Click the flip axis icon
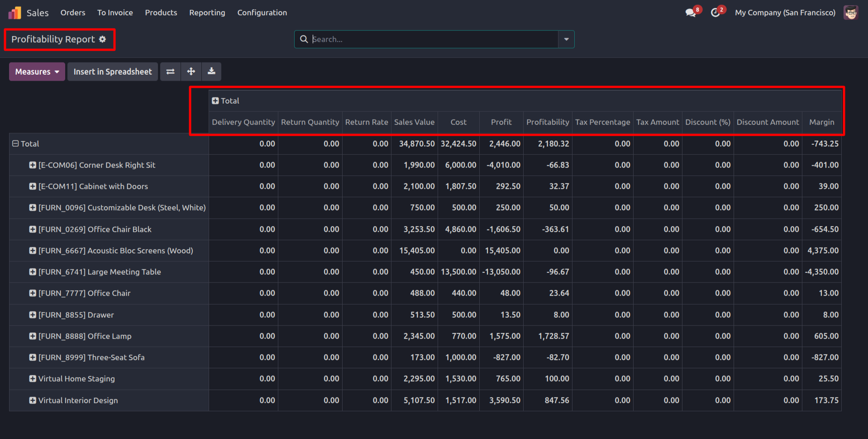The height and width of the screenshot is (439, 868). (170, 72)
